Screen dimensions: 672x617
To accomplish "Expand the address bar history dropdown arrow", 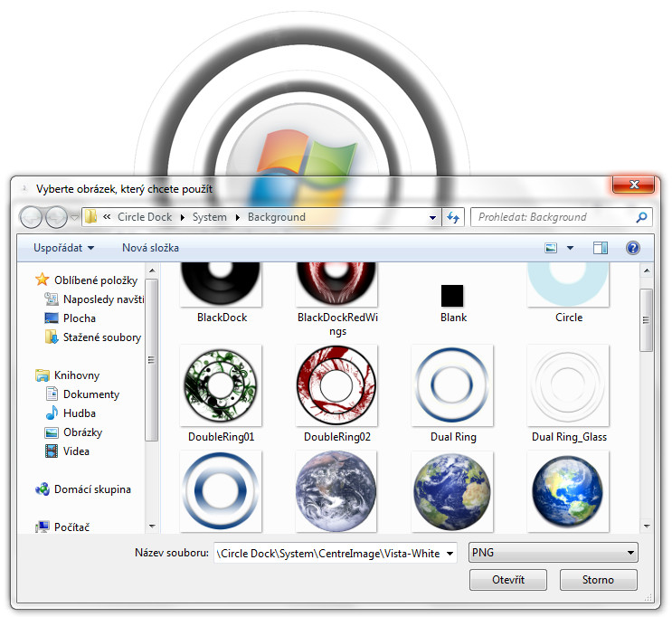I will click(x=432, y=217).
